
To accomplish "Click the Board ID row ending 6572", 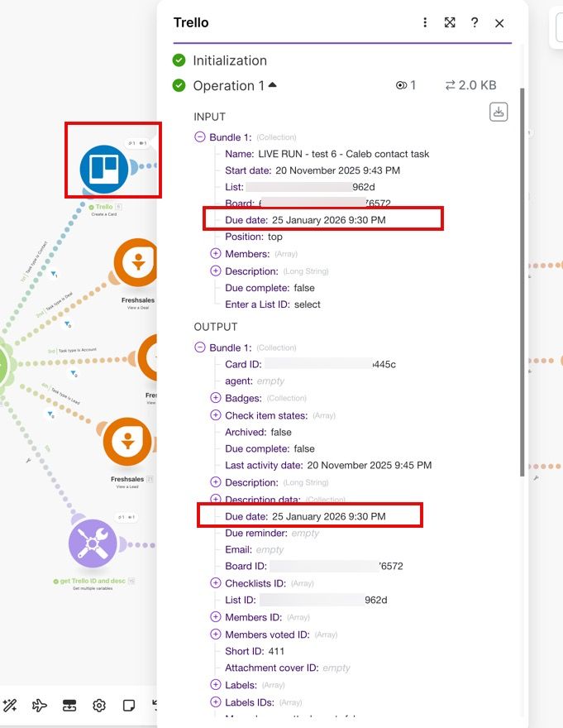I will point(314,566).
